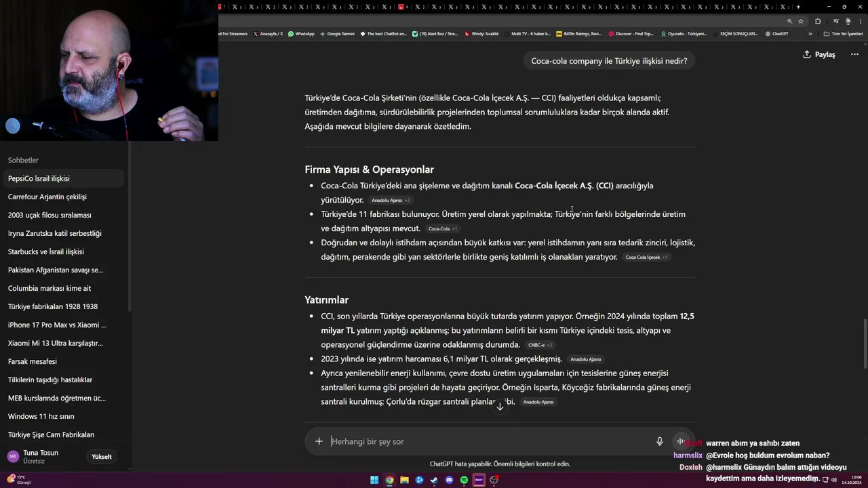Open the 'Oyuneks - Türkiyeni...' bookmark
The width and height of the screenshot is (868, 488).
click(683, 33)
